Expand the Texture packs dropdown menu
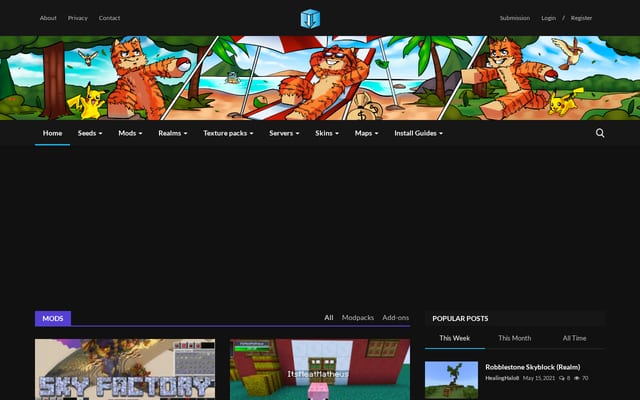 (x=228, y=133)
